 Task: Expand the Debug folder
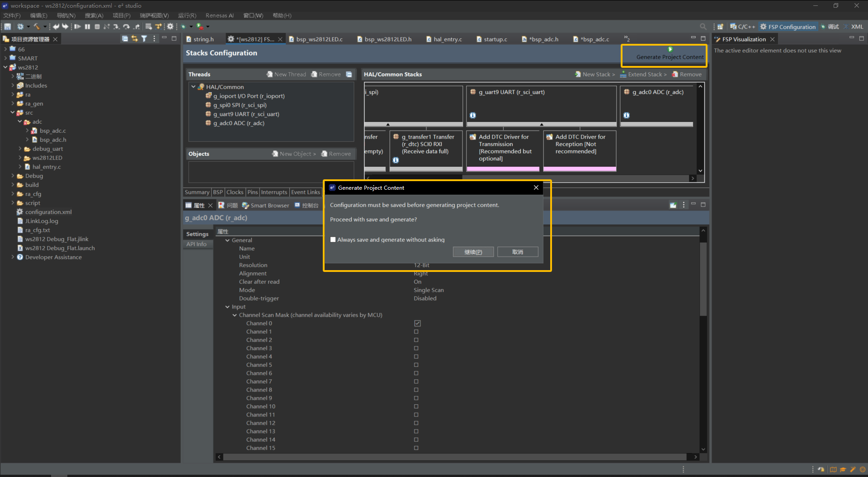point(12,176)
